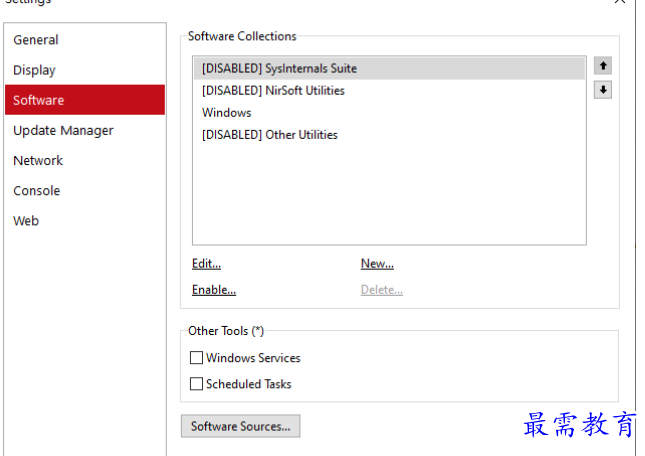Screen dimensions: 645x456
Task: Select the Software category
Action: [x=39, y=100]
